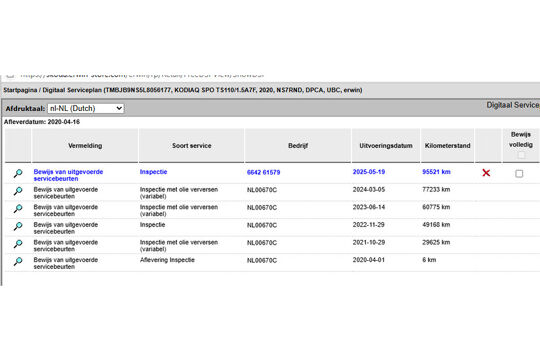Click the Uitvoeringsdatum column header

[386, 146]
